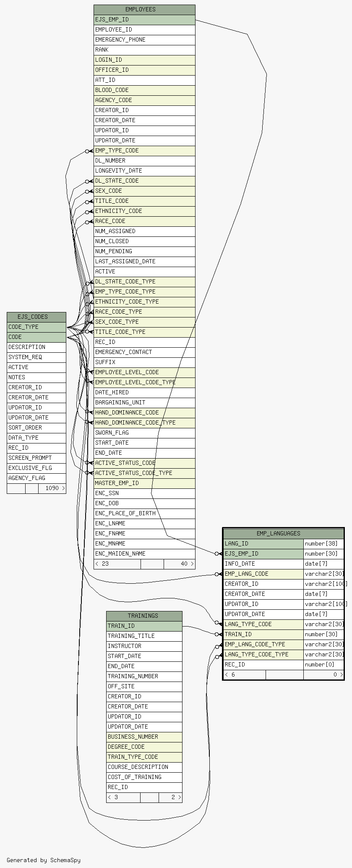Select LANG_TYPE_CODE column in EMP_LANGUAGES
Screen dimensions: 352x868
(263, 624)
